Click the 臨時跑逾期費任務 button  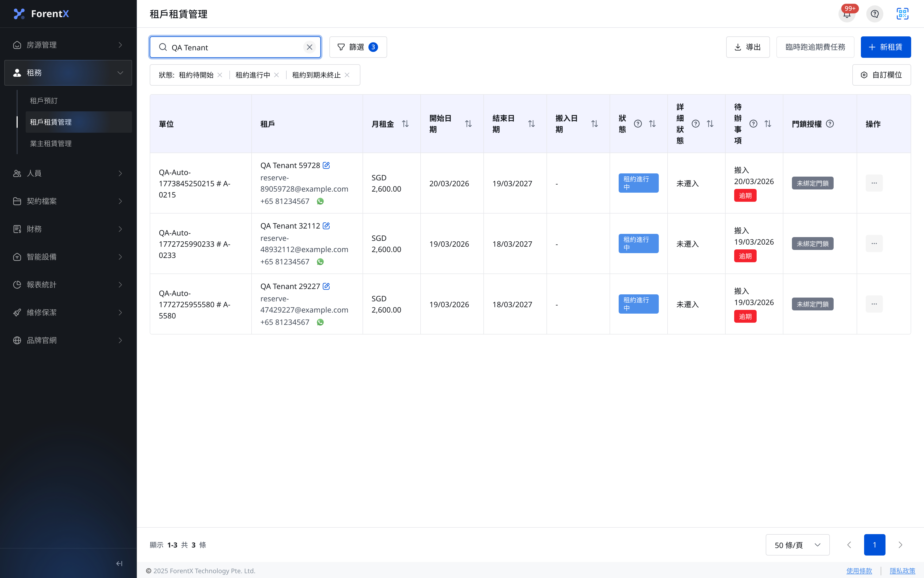[x=815, y=47]
